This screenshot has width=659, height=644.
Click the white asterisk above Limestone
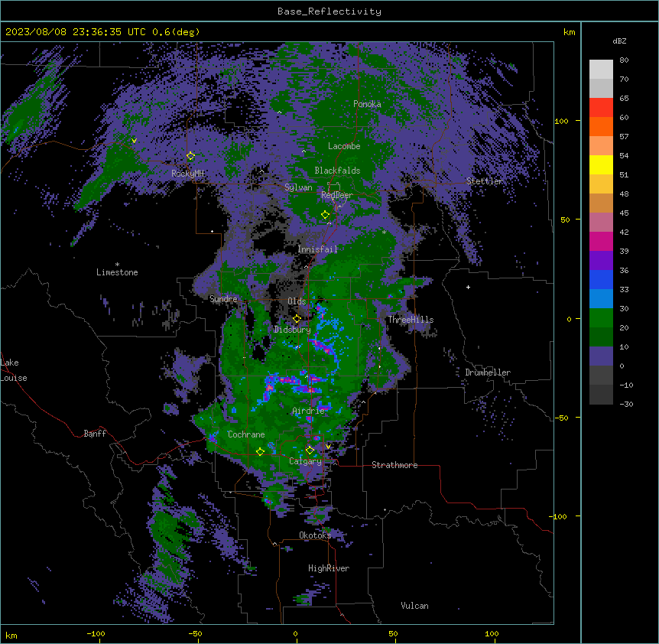point(117,265)
